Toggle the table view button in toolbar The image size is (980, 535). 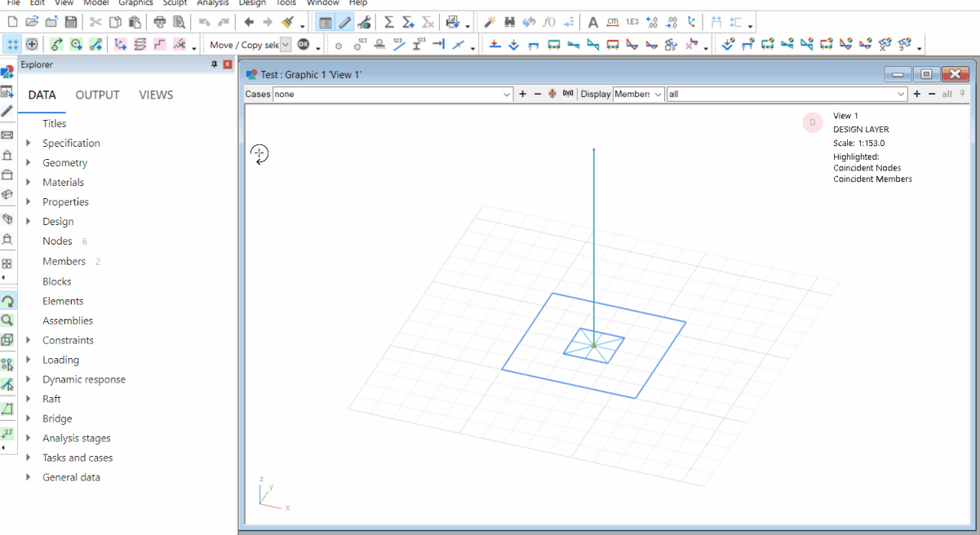[x=326, y=22]
